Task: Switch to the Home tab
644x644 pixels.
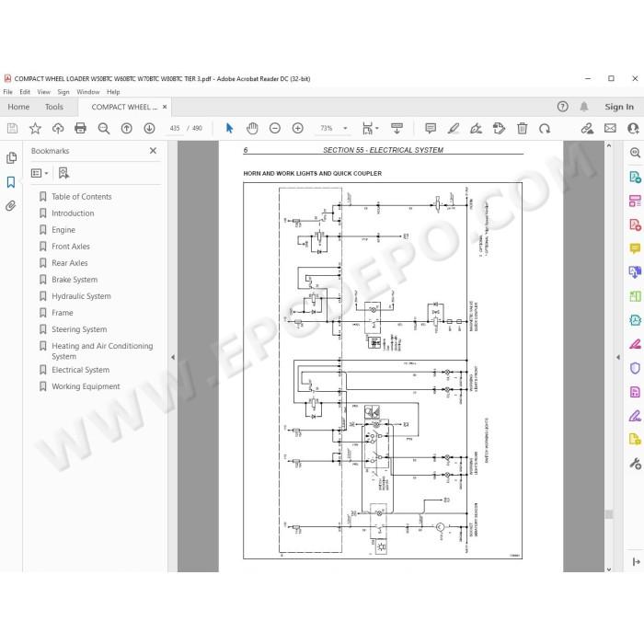Action: click(18, 107)
